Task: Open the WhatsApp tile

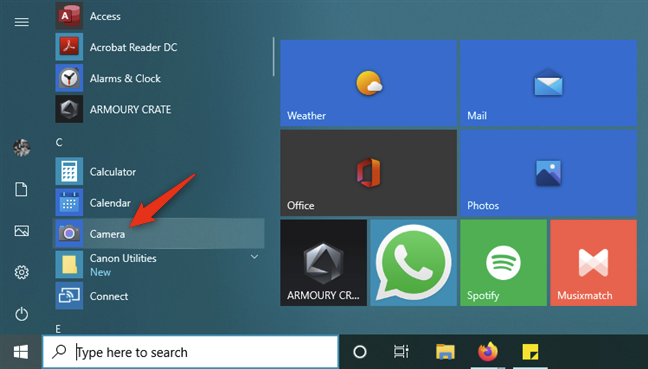Action: 413,263
